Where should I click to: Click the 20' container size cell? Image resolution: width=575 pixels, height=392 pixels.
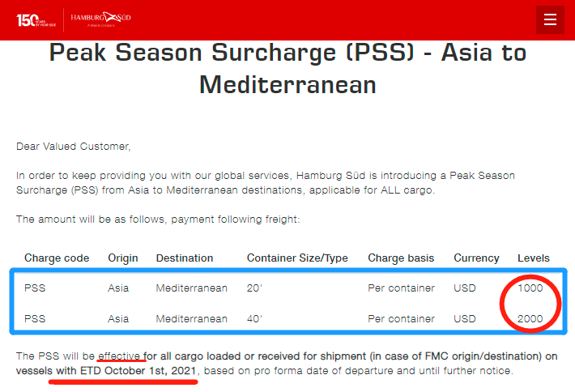coord(255,288)
